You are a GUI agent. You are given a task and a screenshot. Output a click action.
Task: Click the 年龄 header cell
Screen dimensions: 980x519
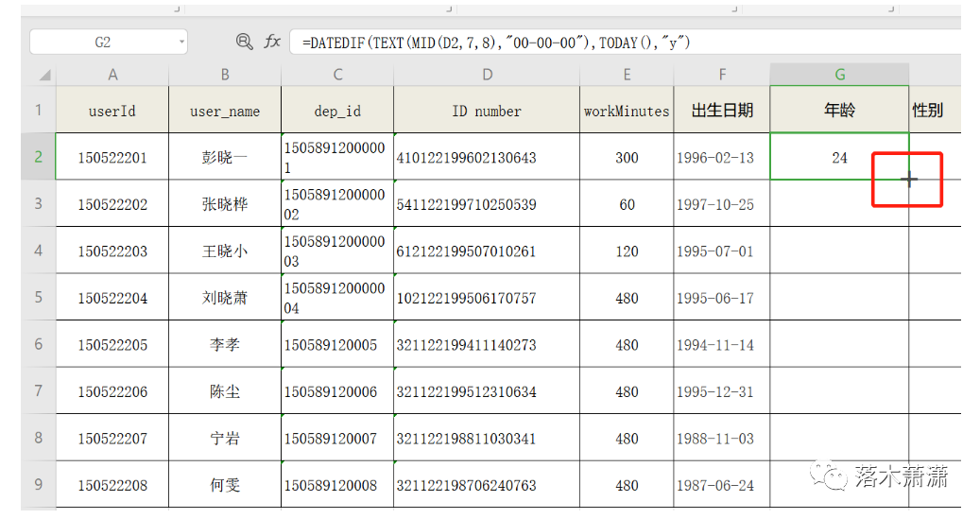(x=839, y=110)
